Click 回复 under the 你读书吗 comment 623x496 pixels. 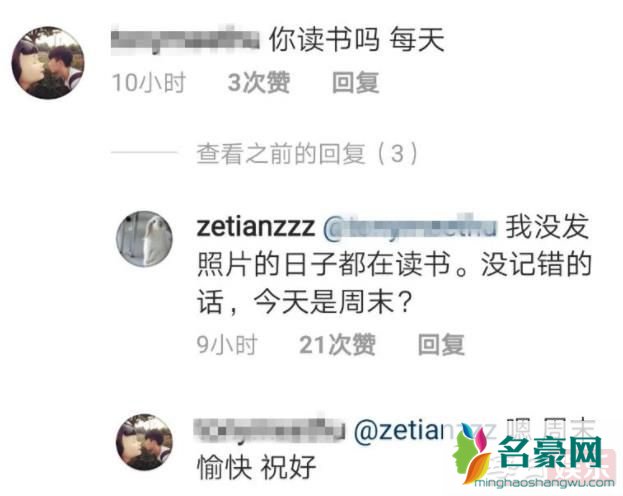[356, 83]
